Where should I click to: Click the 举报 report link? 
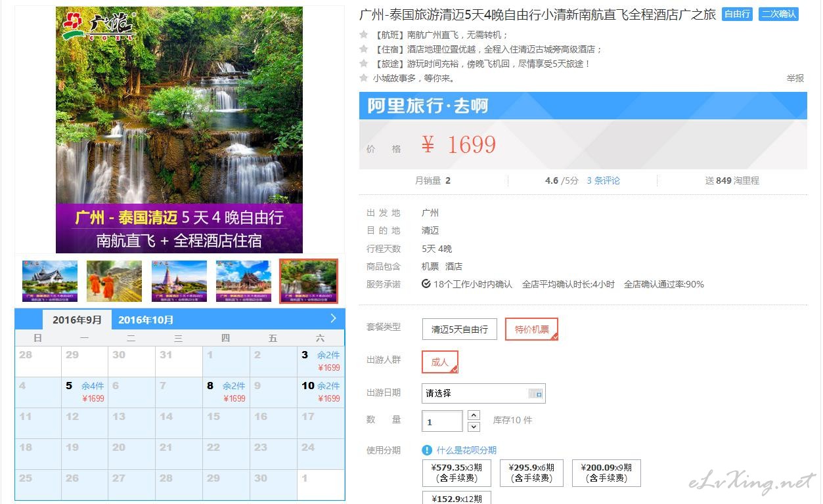point(795,78)
